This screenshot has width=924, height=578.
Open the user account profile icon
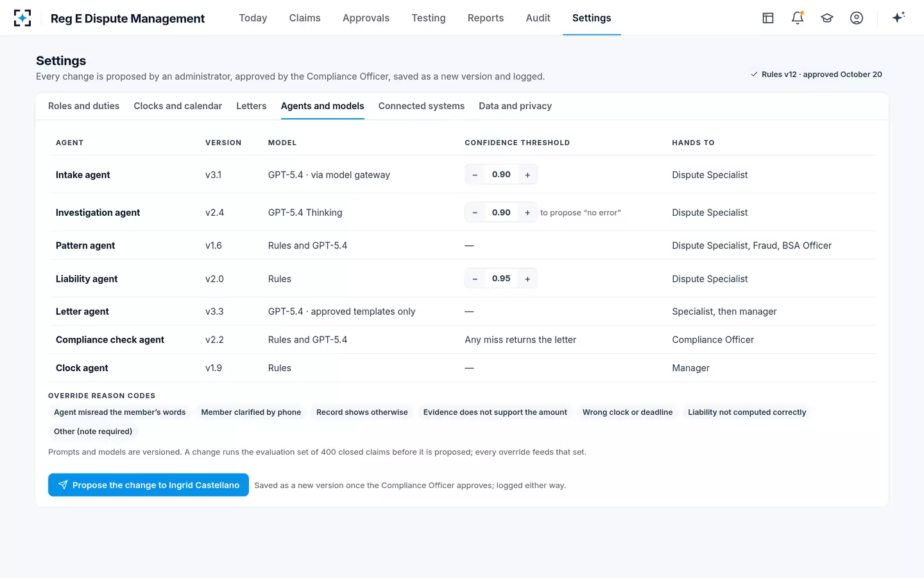coord(857,18)
